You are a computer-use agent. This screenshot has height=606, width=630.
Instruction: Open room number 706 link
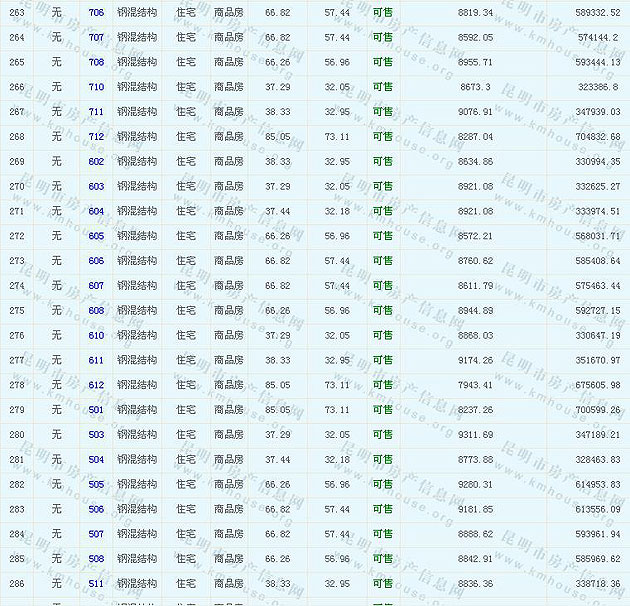click(96, 12)
